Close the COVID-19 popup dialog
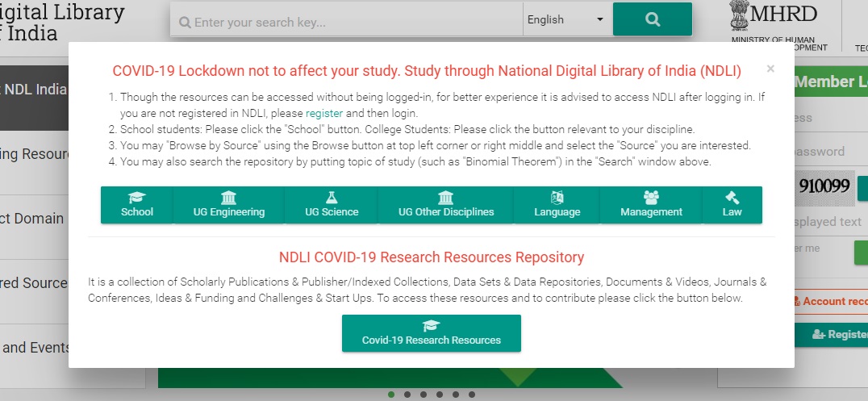868x401 pixels. click(x=770, y=69)
